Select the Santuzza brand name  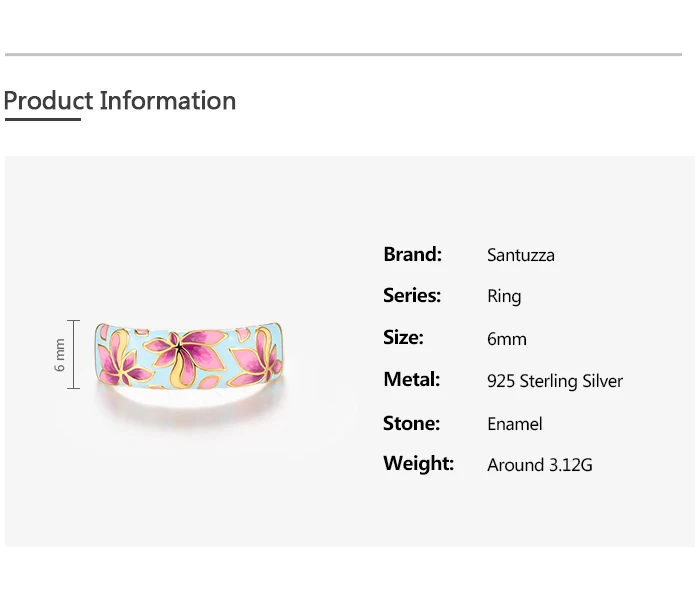(520, 255)
